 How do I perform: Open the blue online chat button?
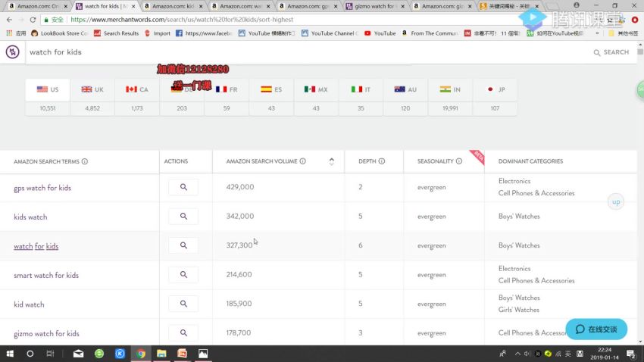596,329
